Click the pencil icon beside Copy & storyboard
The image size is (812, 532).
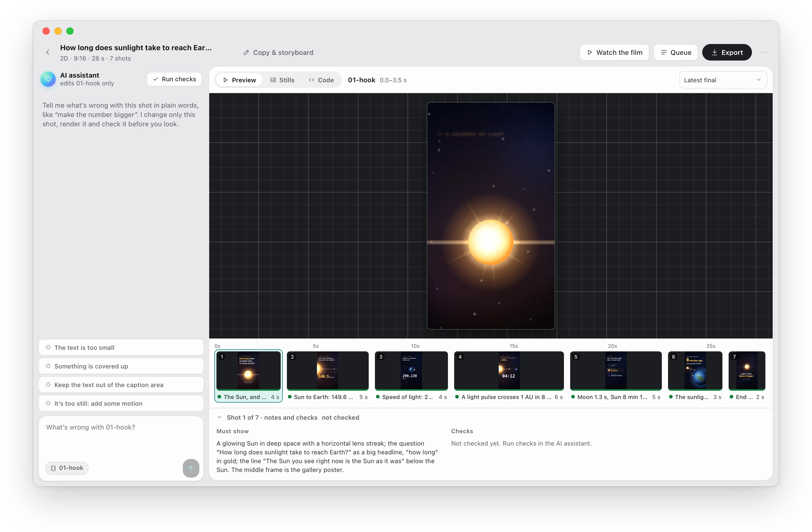246,53
